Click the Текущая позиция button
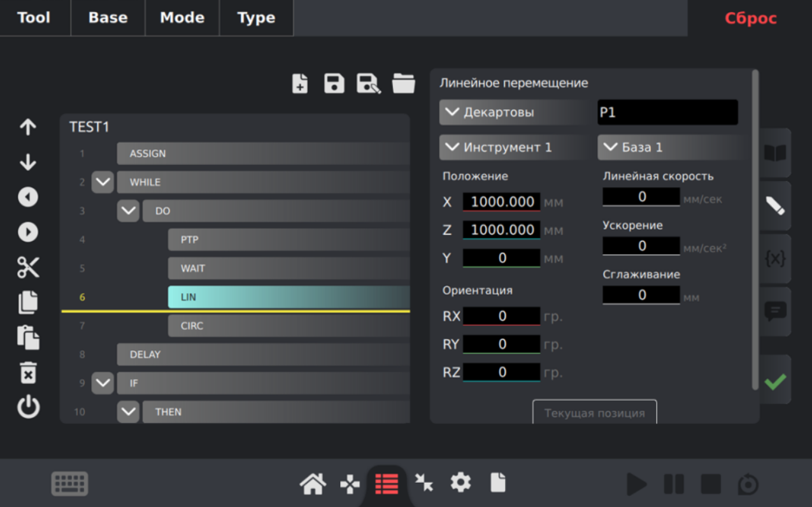 click(594, 413)
